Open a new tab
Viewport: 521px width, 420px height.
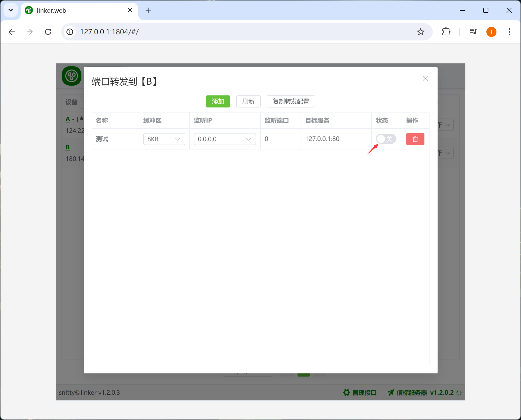click(148, 10)
